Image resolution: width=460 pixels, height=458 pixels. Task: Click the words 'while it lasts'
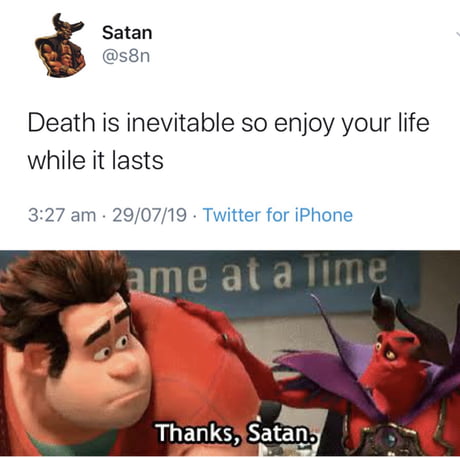click(96, 161)
